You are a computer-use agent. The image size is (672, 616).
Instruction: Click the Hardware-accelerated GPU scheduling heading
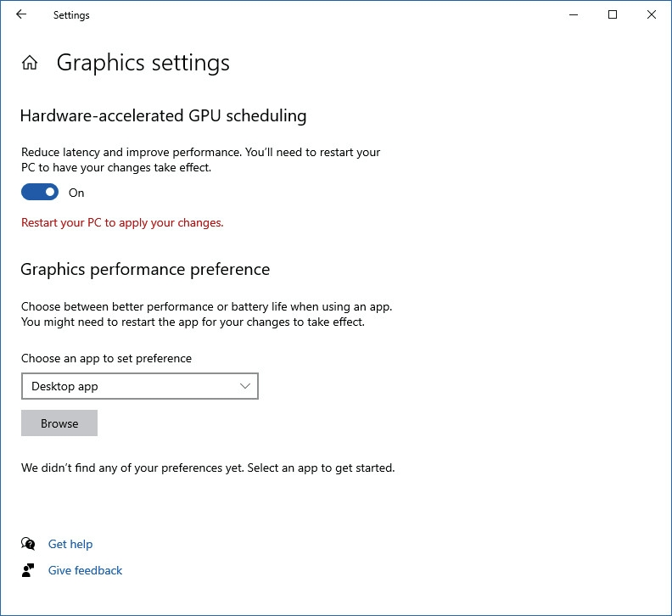[x=163, y=115]
